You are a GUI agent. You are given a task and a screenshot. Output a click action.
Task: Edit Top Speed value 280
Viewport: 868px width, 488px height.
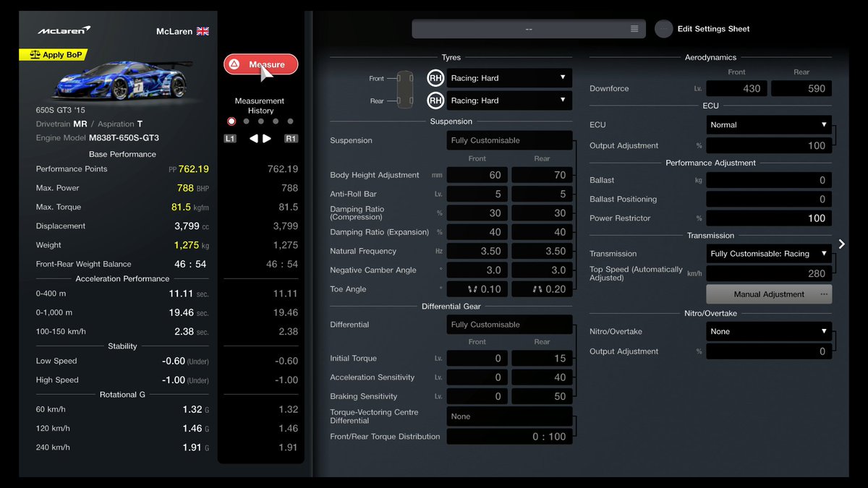769,273
